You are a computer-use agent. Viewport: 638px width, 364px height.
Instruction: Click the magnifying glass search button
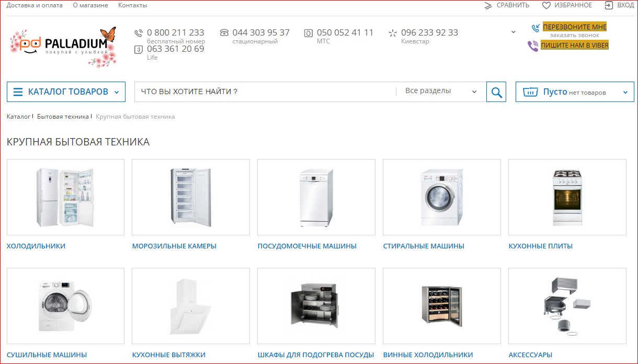(496, 92)
